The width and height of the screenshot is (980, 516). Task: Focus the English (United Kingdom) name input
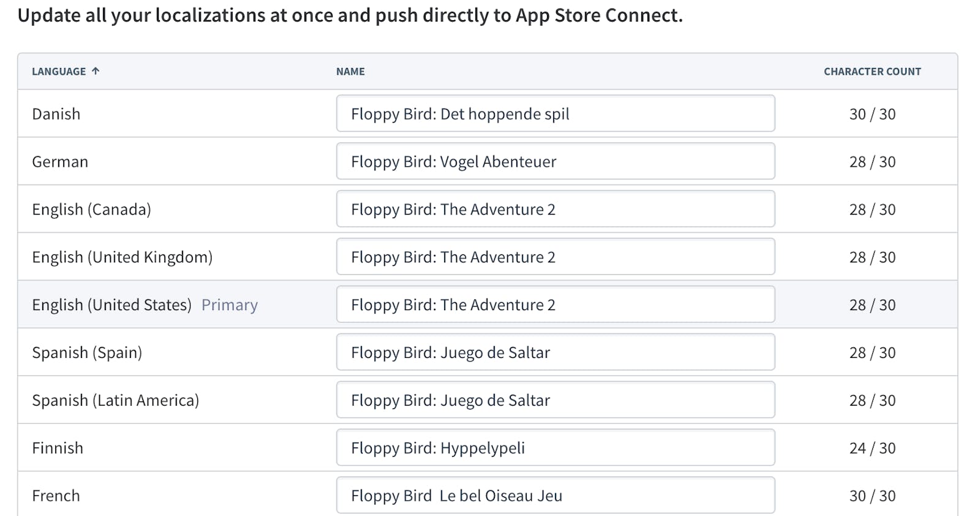[555, 257]
